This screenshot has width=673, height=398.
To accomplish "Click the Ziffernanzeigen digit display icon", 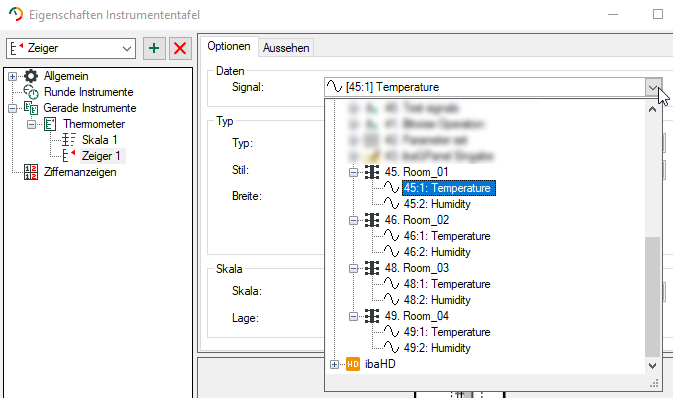I will (x=31, y=172).
